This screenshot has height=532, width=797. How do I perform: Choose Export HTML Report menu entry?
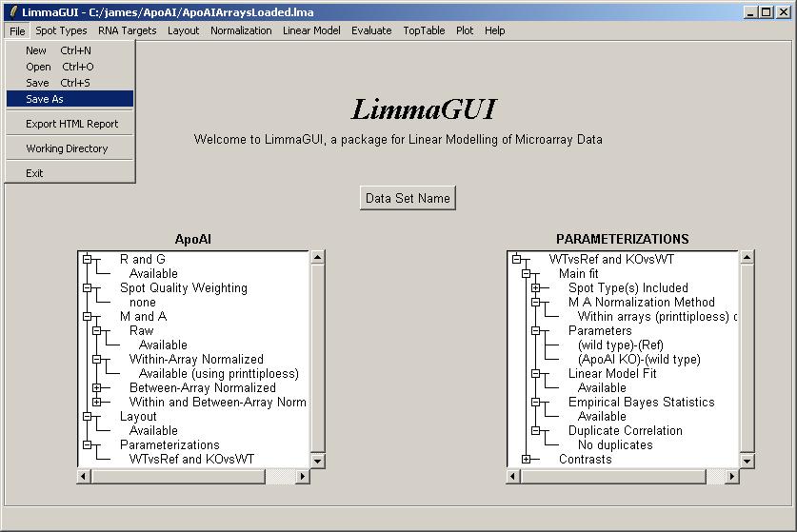[71, 124]
